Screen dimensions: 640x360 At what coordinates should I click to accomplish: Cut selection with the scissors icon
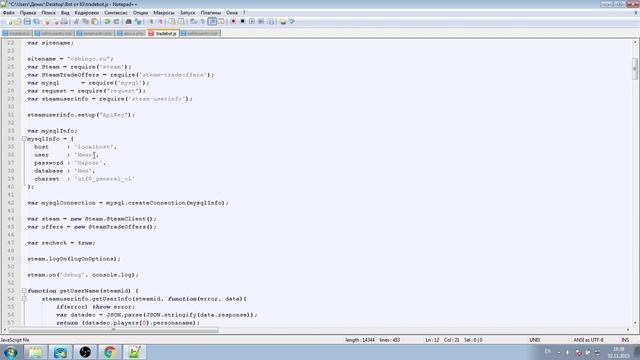pos(76,21)
